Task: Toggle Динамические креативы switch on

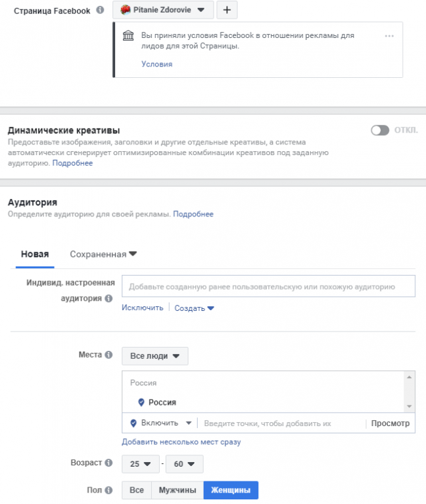Action: tap(380, 130)
